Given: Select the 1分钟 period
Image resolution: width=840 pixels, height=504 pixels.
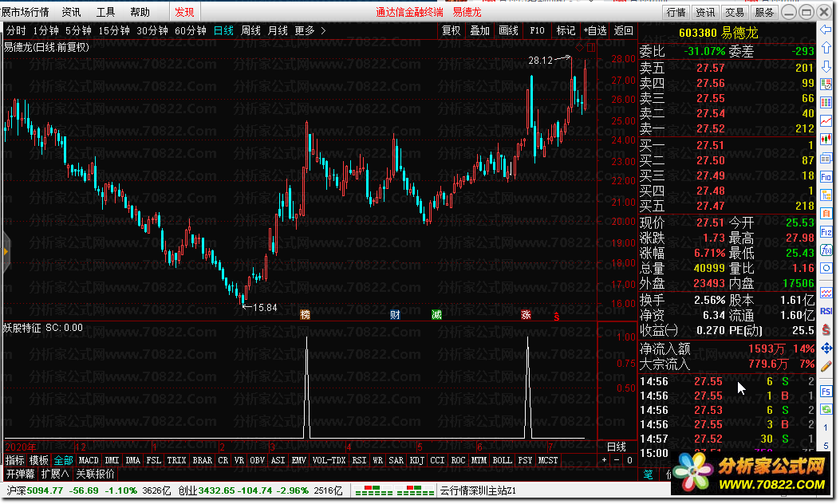Looking at the screenshot, I should pyautogui.click(x=46, y=30).
